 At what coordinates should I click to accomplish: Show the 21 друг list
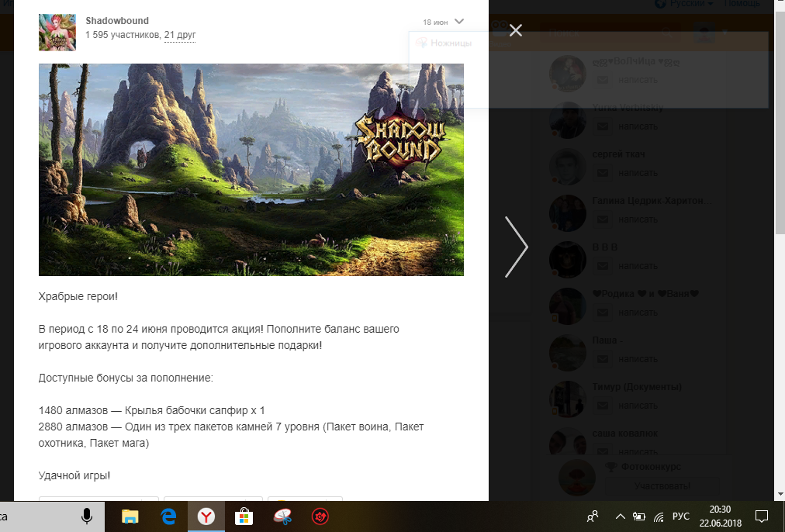coord(180,35)
